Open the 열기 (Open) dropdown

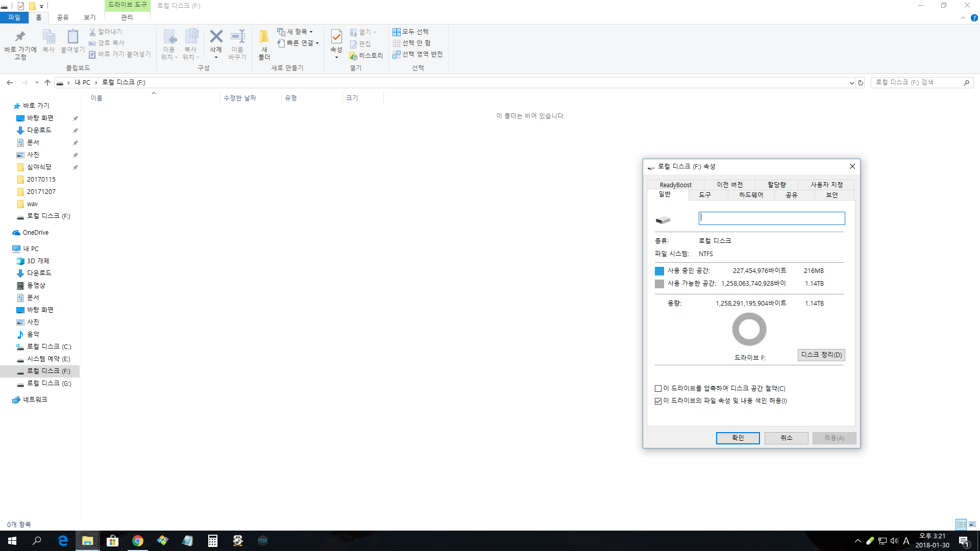tap(363, 32)
